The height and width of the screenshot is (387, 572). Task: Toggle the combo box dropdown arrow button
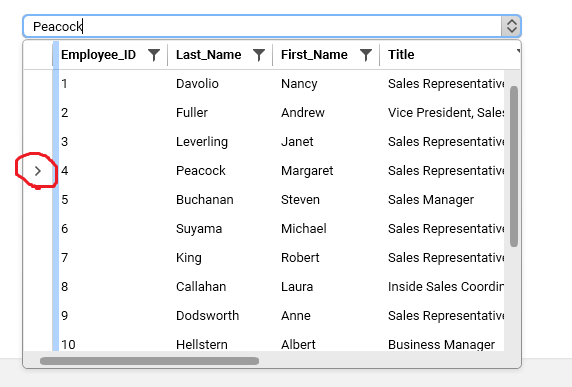click(511, 26)
